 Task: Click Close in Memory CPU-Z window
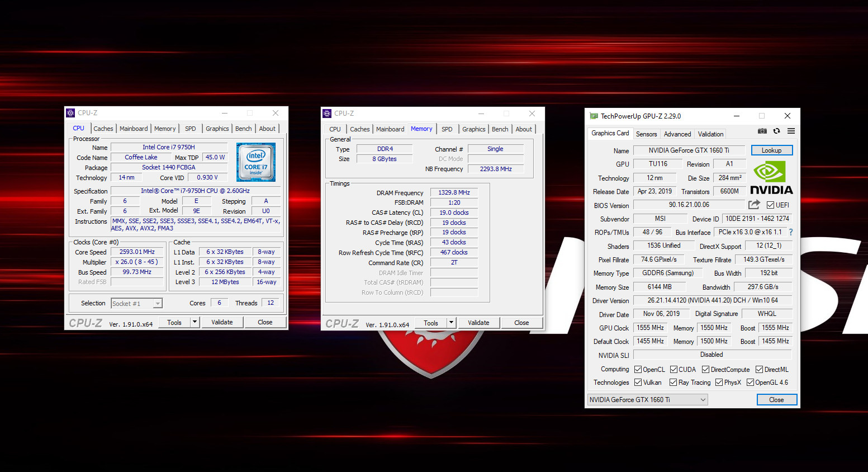[522, 323]
